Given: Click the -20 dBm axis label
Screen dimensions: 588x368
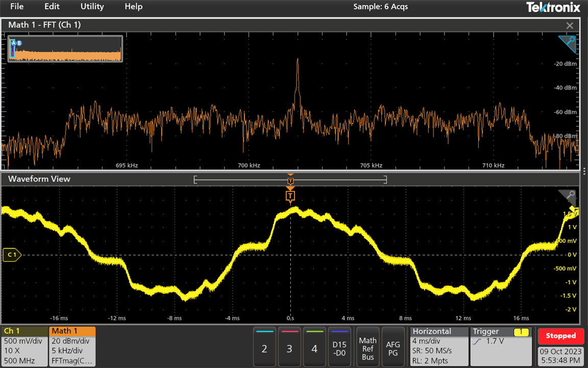Looking at the screenshot, I should click(565, 64).
